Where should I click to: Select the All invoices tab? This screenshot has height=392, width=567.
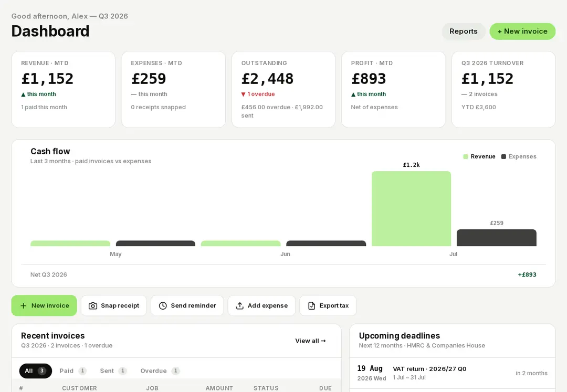pos(36,370)
